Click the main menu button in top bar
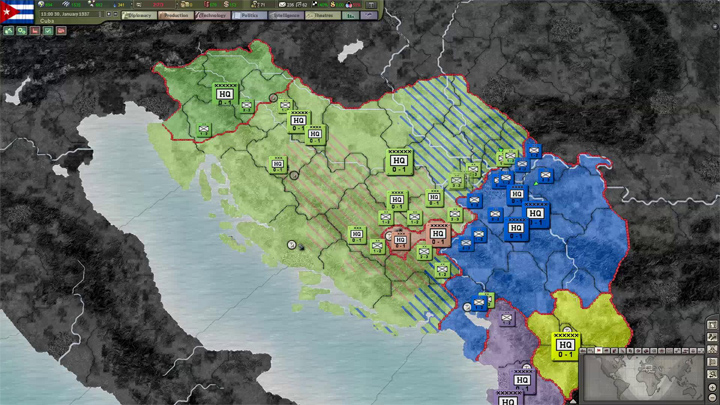 point(371,5)
